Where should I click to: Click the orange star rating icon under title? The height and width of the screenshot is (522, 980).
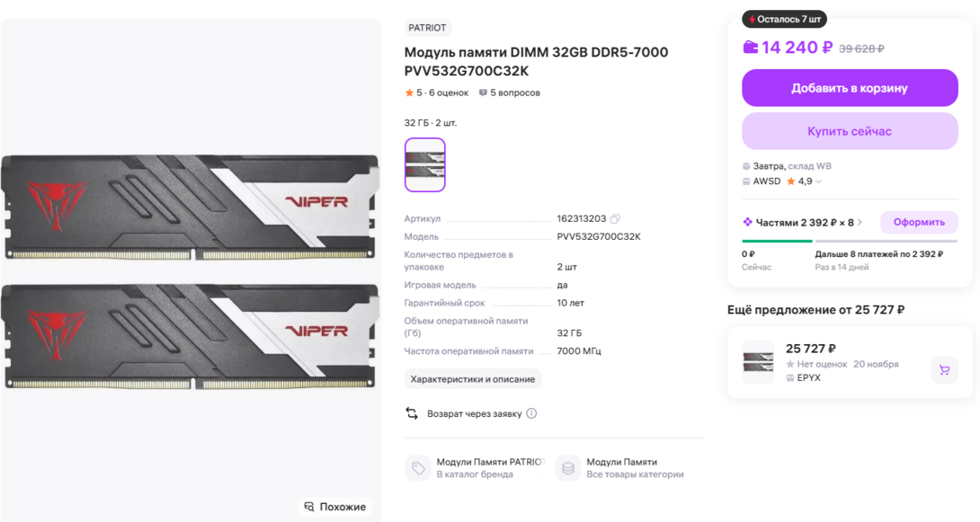pyautogui.click(x=409, y=93)
